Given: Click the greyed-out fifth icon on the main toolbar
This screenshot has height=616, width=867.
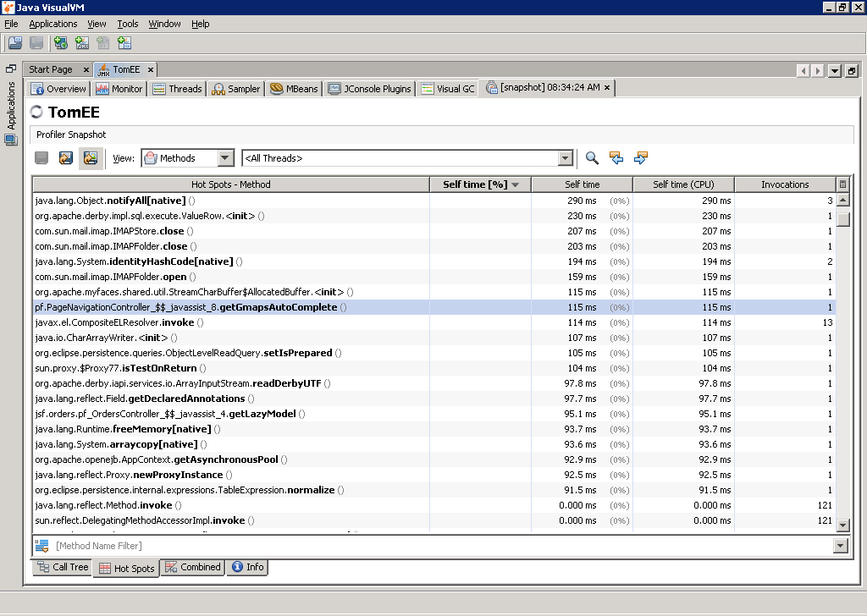Looking at the screenshot, I should (x=102, y=42).
